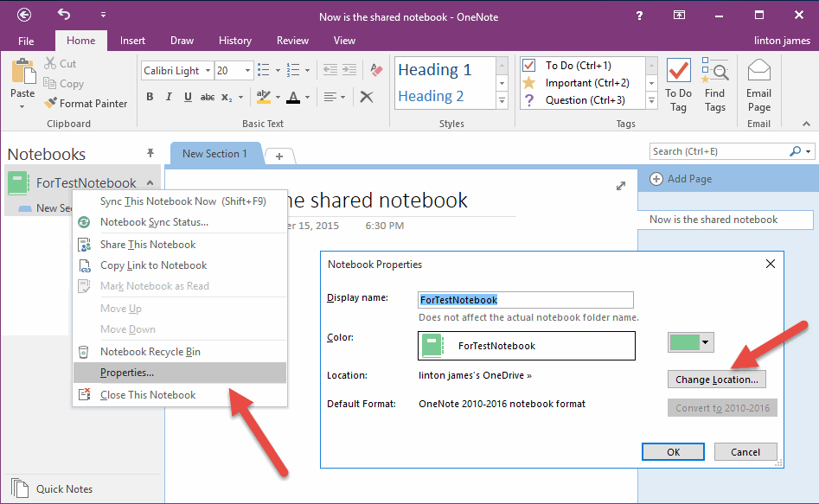The height and width of the screenshot is (504, 819).
Task: Expand the Tags gallery
Action: 652,101
